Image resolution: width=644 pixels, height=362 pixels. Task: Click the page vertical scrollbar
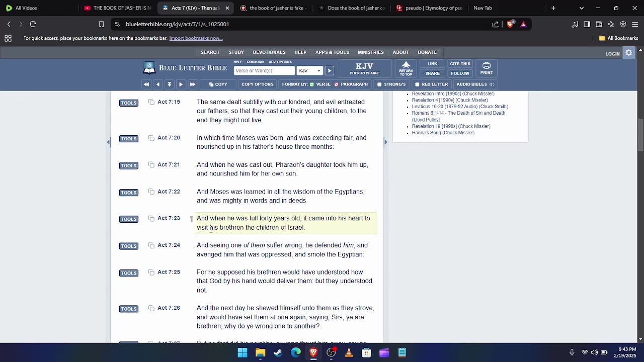pyautogui.click(x=640, y=135)
